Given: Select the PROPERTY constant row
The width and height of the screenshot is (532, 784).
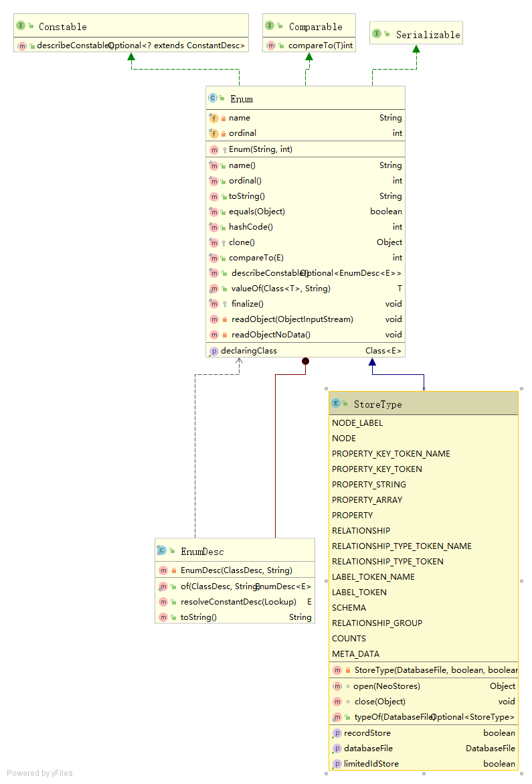Looking at the screenshot, I should point(424,516).
